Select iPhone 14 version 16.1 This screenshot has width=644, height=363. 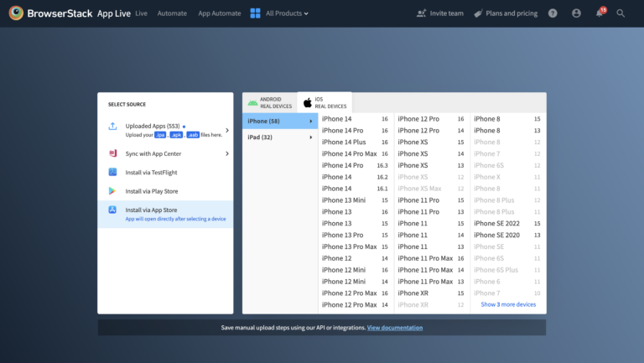tap(355, 189)
